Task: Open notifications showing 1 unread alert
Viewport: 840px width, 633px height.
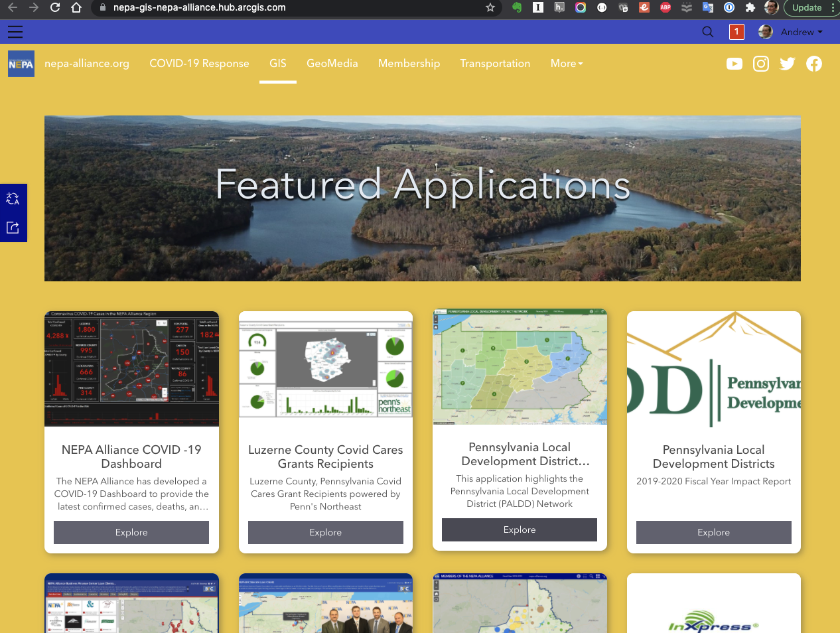Action: pyautogui.click(x=736, y=31)
